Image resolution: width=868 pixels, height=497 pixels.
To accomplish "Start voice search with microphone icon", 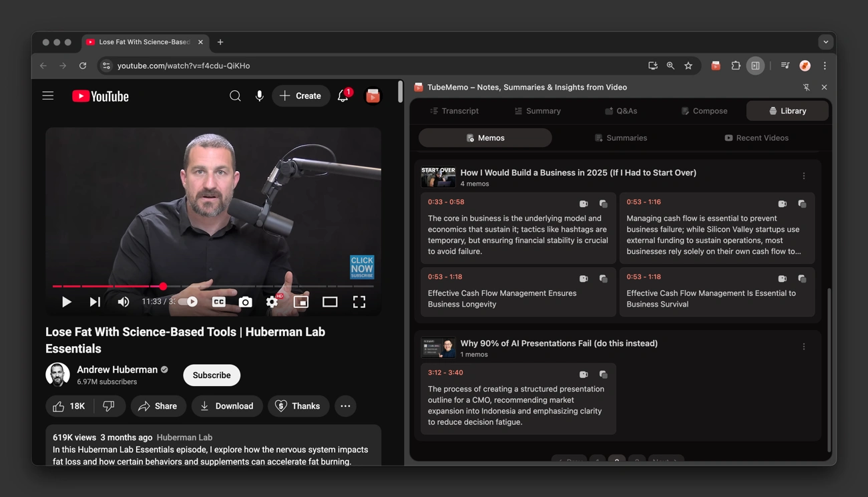I will coord(259,96).
